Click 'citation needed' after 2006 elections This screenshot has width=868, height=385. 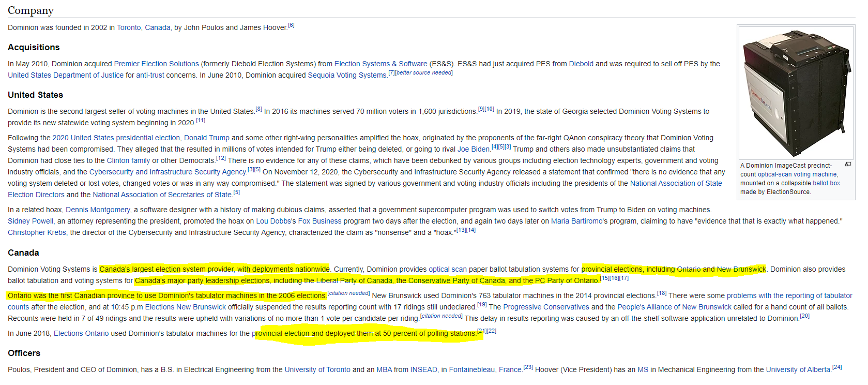pos(348,293)
